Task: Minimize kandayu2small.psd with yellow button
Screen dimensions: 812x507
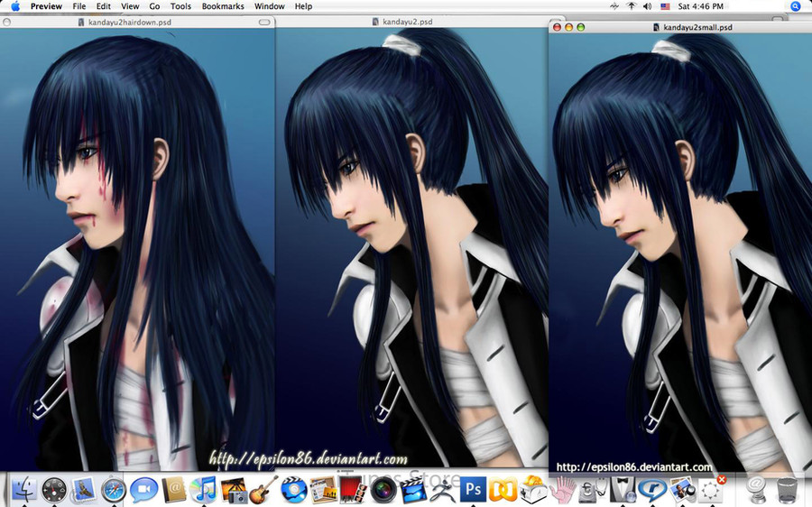Action: tap(569, 27)
